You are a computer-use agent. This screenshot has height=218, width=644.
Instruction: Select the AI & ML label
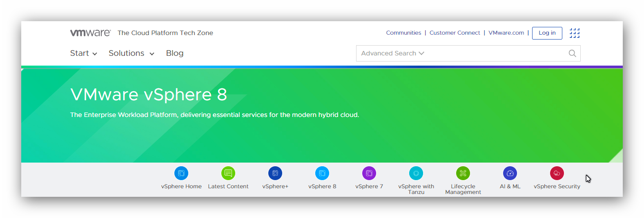510,186
